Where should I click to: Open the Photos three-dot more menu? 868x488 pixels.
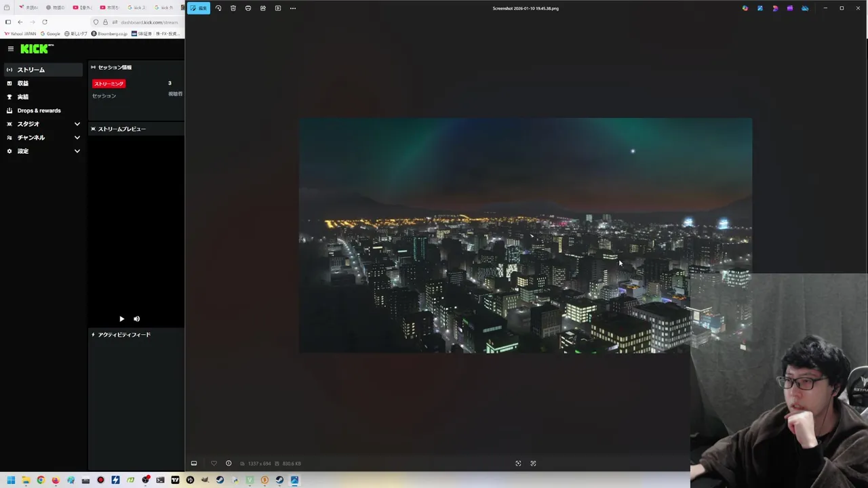click(293, 8)
